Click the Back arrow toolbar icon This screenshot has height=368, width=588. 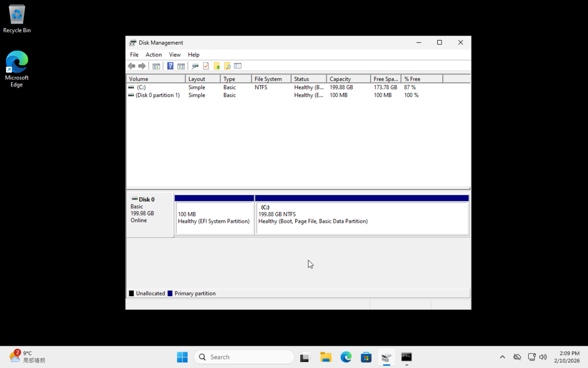(132, 66)
